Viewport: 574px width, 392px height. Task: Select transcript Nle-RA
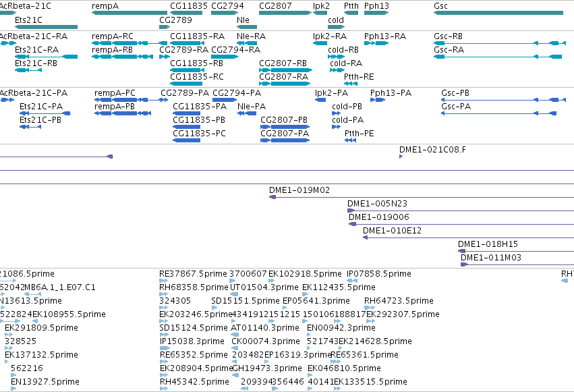point(247,43)
